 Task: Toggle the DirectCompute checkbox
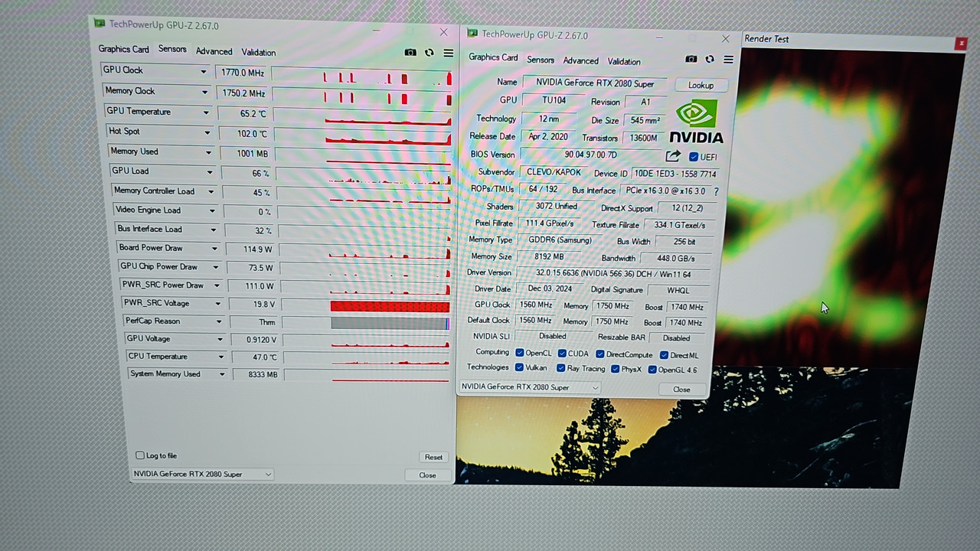pyautogui.click(x=600, y=354)
